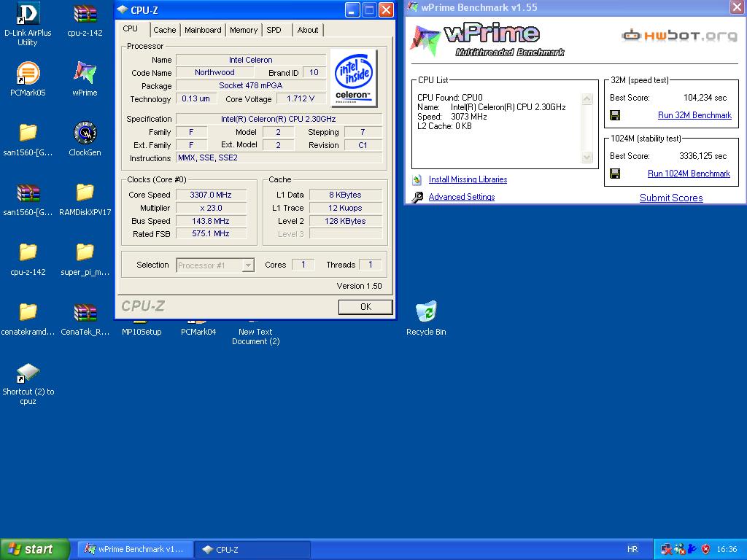
Task: Open the About tab in CPU-Z
Action: click(x=308, y=30)
